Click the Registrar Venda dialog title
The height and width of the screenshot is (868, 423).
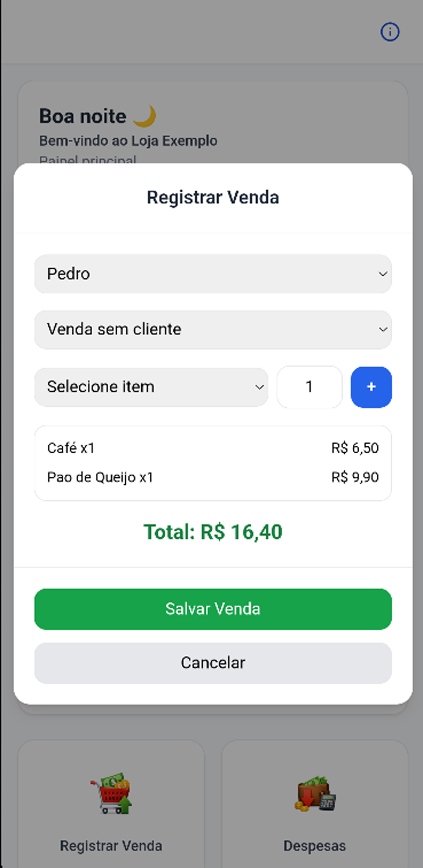[213, 197]
